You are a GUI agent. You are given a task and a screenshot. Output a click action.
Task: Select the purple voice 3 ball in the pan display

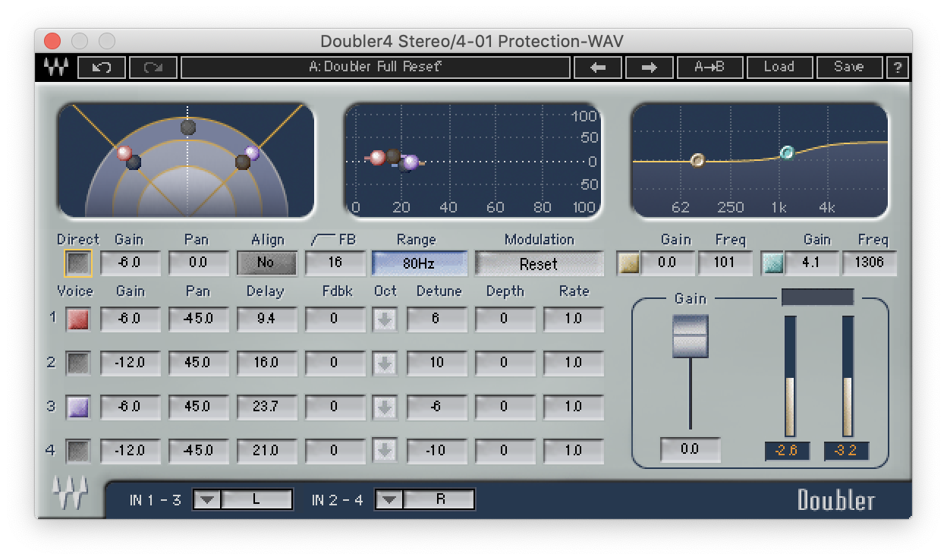click(x=253, y=153)
